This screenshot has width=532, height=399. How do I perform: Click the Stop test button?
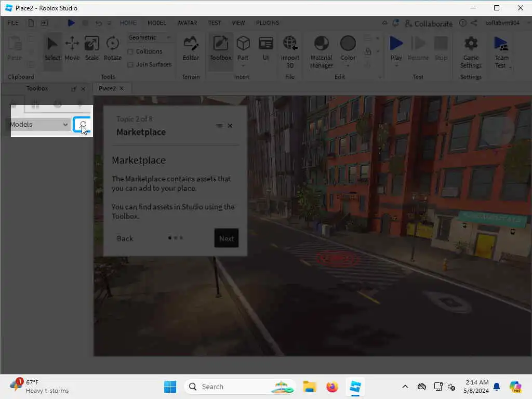pyautogui.click(x=441, y=49)
